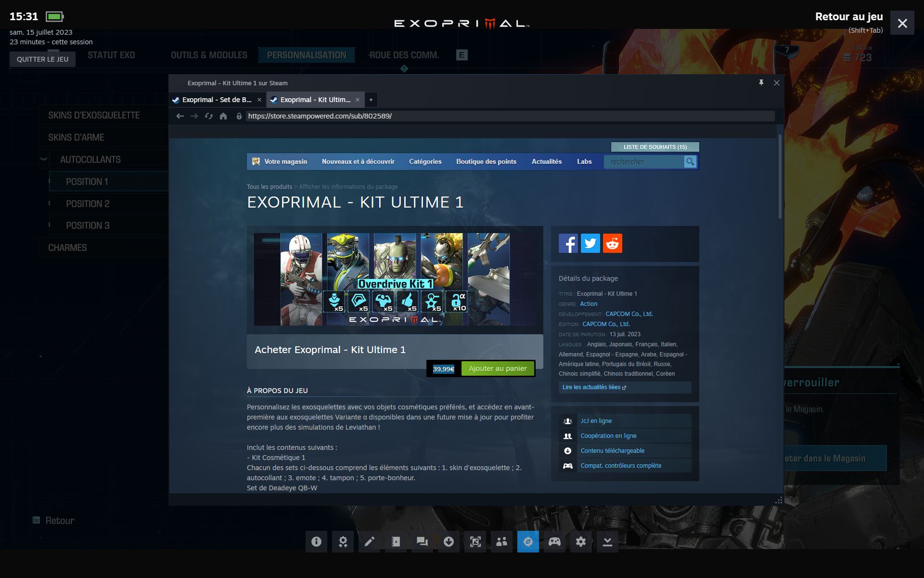Share the page on Reddit
Viewport: 924px width, 578px height.
coord(612,243)
